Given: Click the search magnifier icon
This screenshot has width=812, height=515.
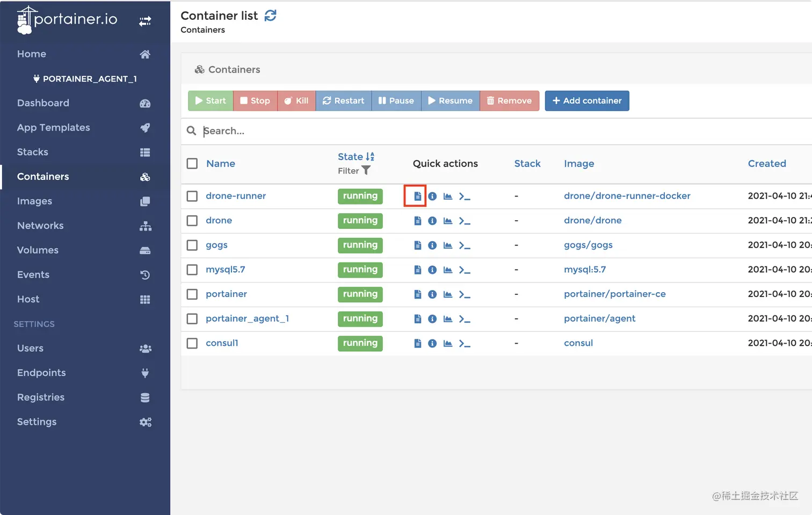Looking at the screenshot, I should click(191, 130).
